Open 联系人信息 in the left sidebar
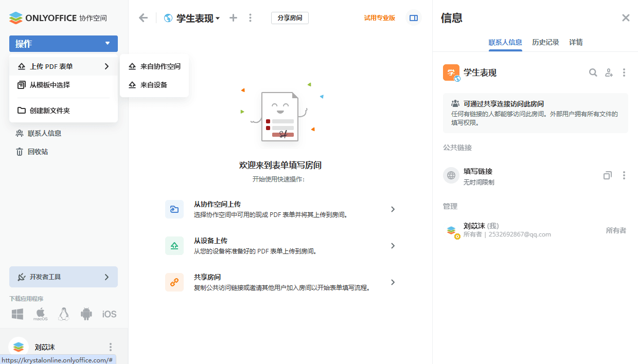Screen dimensions: 638x364 tap(44, 133)
